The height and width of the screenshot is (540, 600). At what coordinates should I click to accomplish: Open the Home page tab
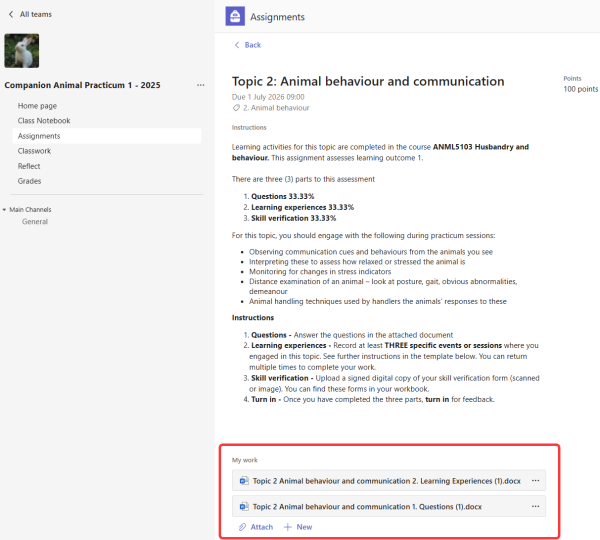click(37, 105)
